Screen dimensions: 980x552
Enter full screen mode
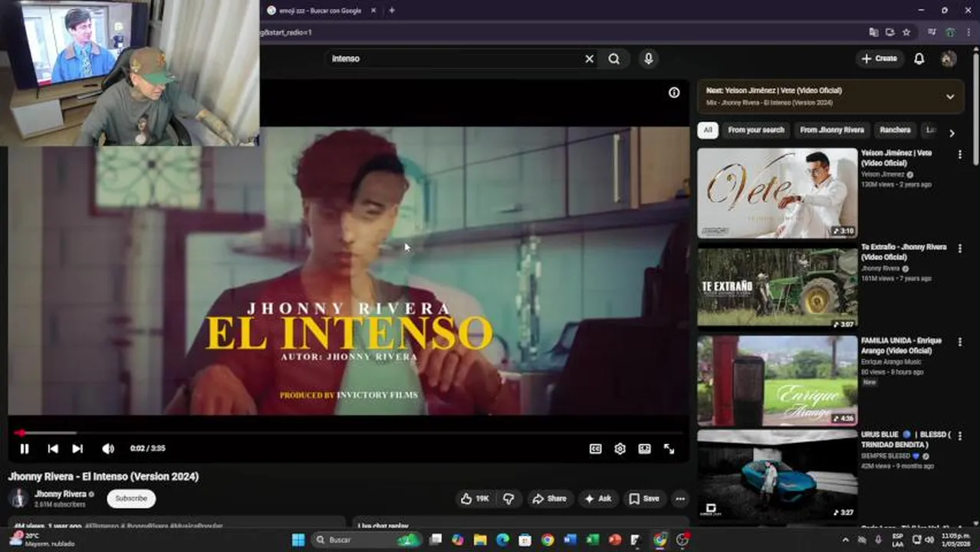point(669,449)
